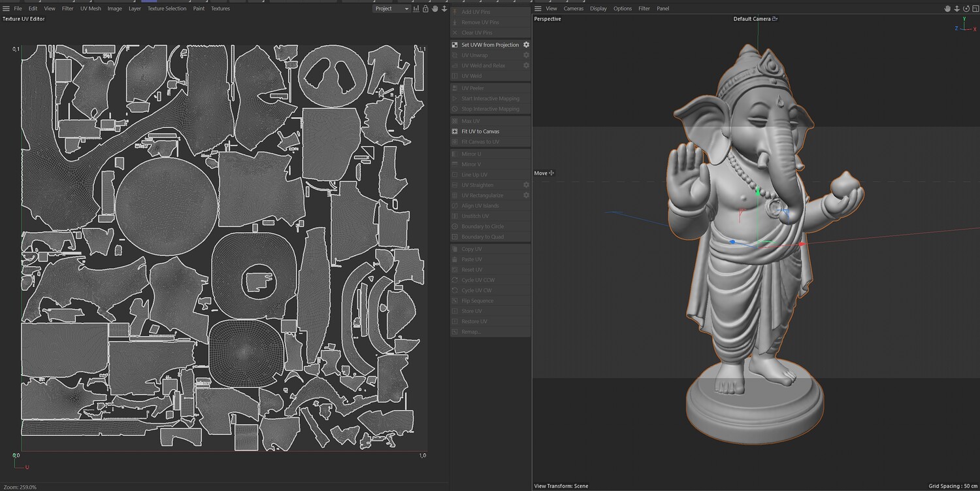Open the Panel menu in Perspective viewport
This screenshot has width=980, height=491.
pos(663,8)
